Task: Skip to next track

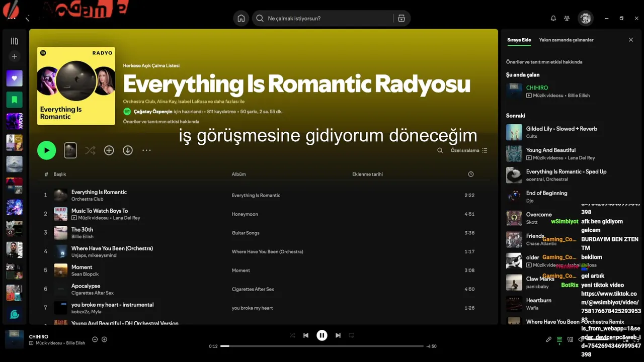Action: (338, 335)
